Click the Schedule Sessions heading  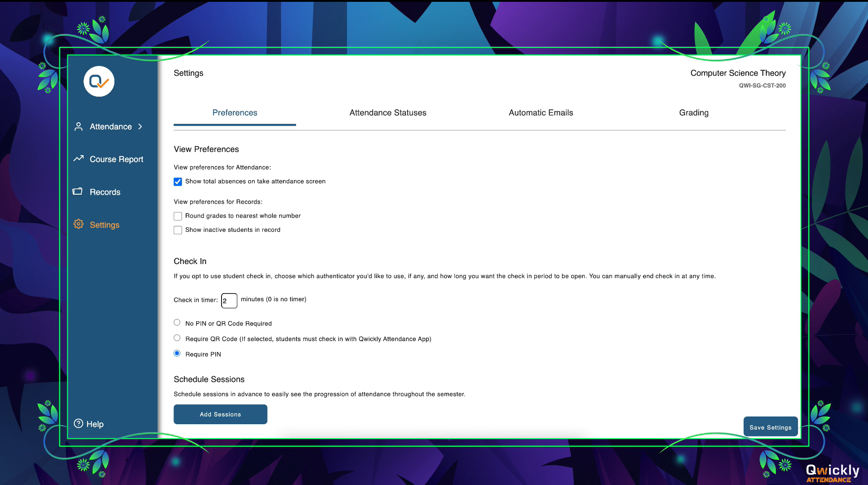pyautogui.click(x=209, y=379)
